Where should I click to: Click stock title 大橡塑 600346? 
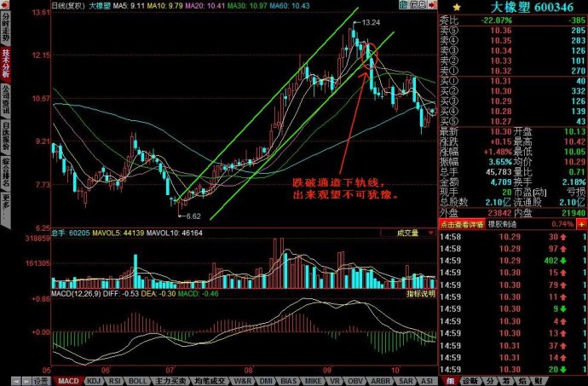532,7
